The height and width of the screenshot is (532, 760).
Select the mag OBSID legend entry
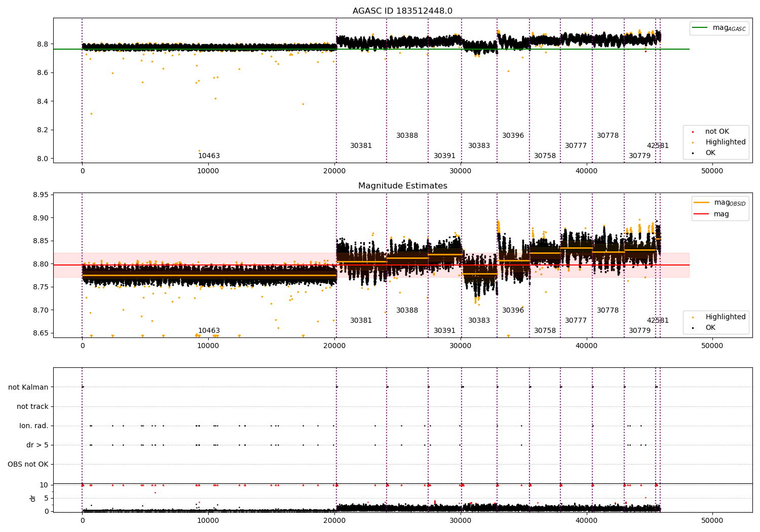click(719, 203)
